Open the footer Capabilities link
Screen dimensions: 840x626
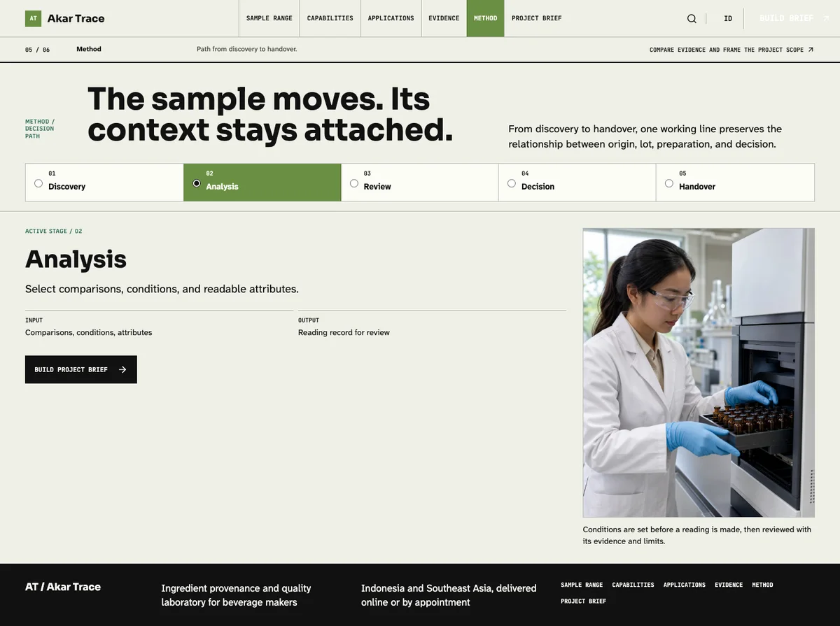pyautogui.click(x=633, y=585)
